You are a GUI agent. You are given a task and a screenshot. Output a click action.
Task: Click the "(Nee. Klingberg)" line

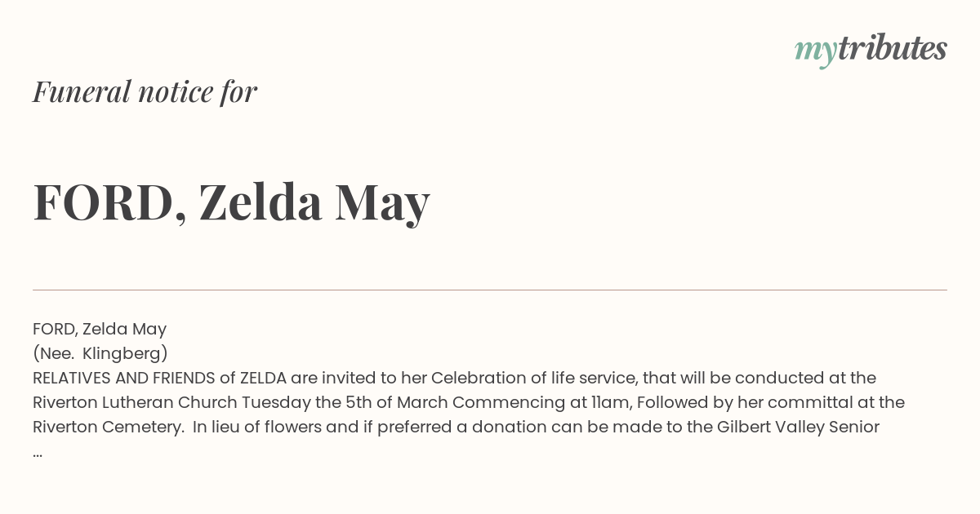coord(100,353)
